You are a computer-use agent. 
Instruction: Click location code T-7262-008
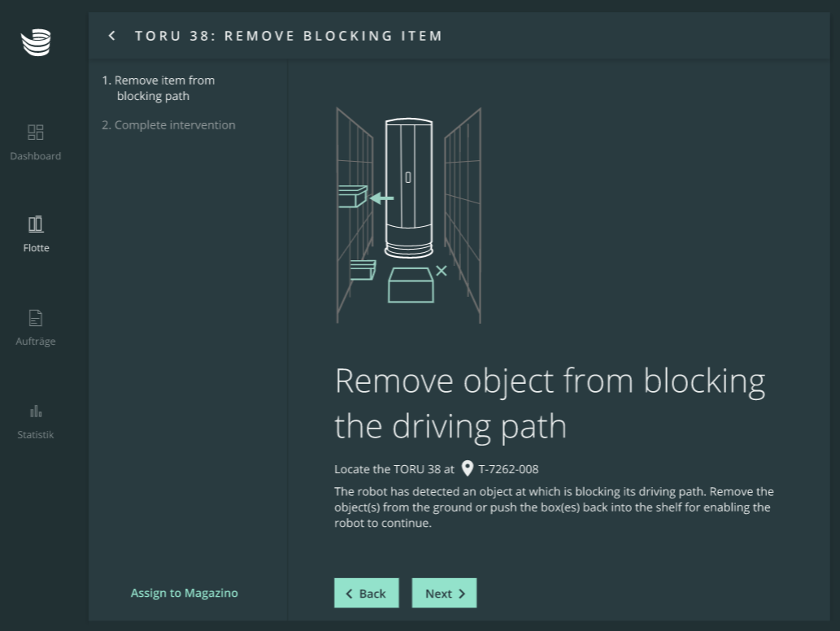coord(508,469)
